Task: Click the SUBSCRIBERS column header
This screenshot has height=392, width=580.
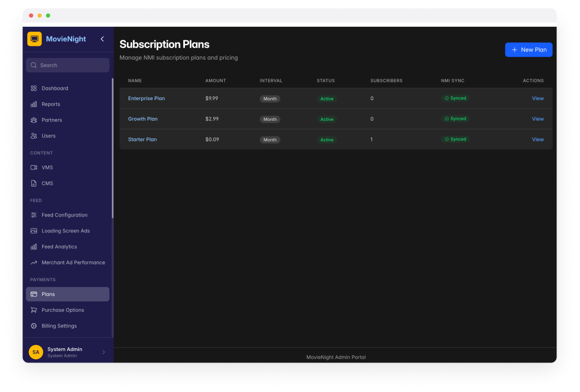Action: [386, 80]
